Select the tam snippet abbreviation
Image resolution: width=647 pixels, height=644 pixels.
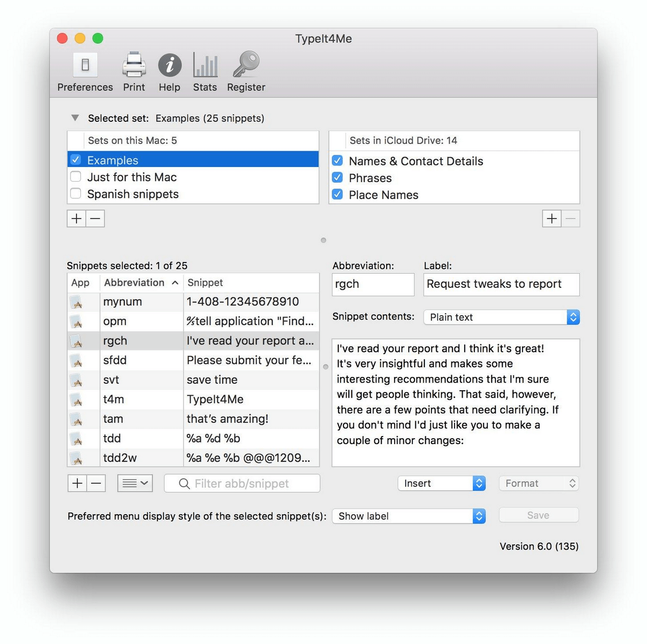113,419
